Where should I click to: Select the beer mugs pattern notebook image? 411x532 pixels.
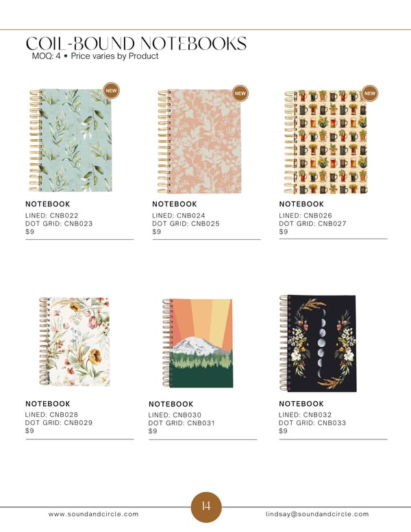[x=326, y=142]
